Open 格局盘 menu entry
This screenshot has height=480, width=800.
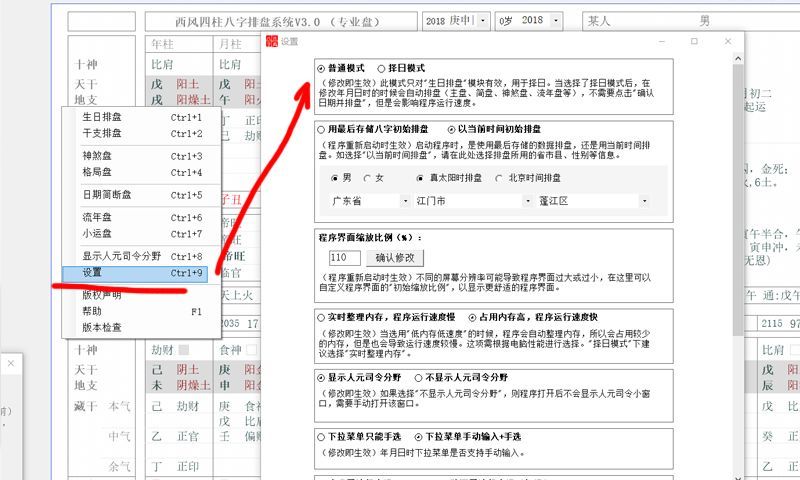tap(142, 172)
